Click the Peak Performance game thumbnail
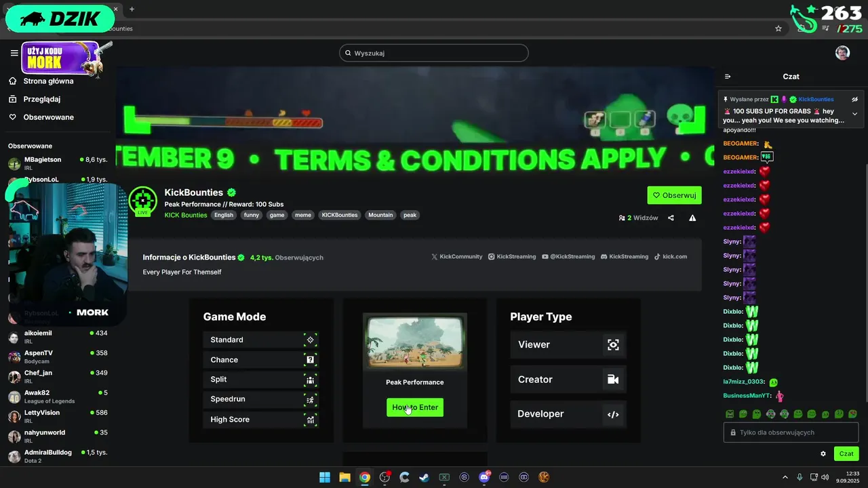This screenshot has width=868, height=488. pos(415,342)
